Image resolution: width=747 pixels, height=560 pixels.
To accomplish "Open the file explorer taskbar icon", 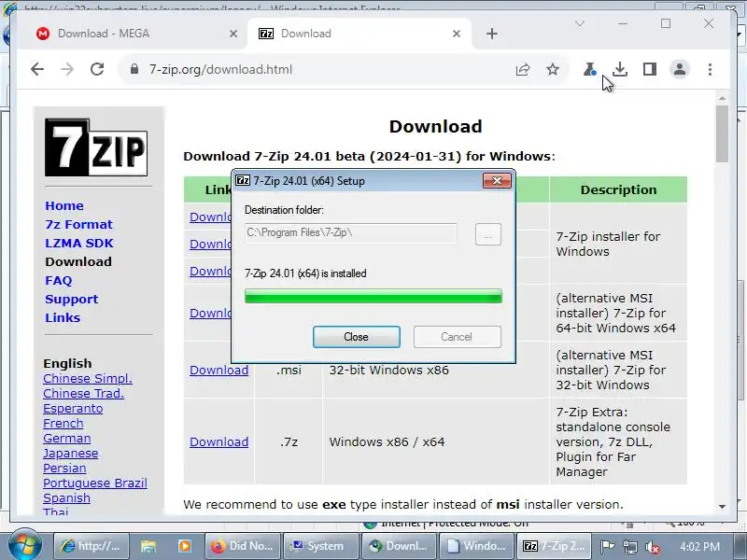I will click(148, 546).
